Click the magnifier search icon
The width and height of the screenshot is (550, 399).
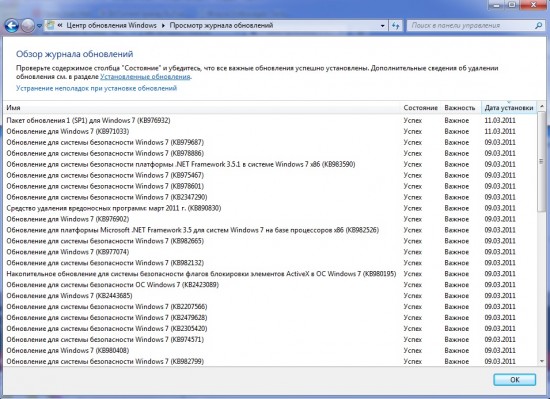[538, 26]
